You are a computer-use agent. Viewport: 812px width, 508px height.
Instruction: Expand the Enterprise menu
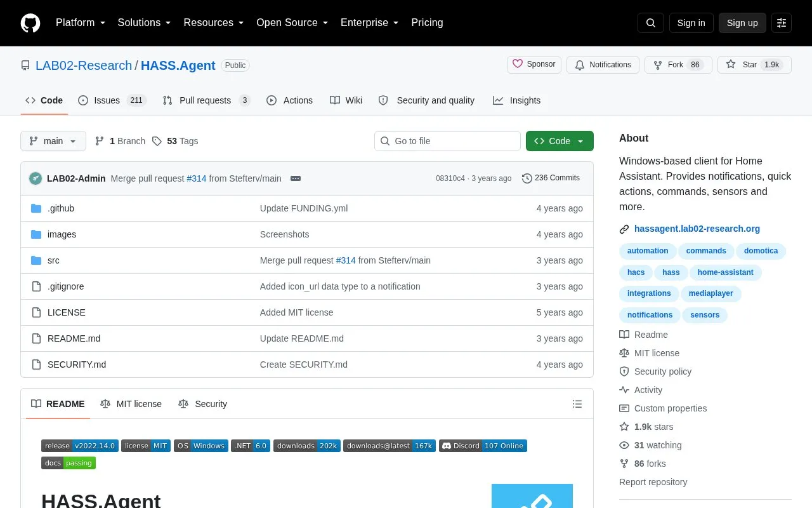[370, 23]
